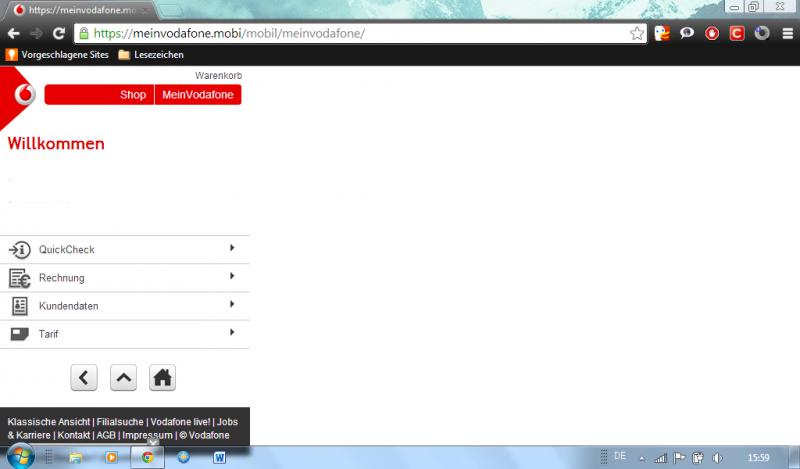
Task: Click the DE language indicator
Action: (620, 456)
